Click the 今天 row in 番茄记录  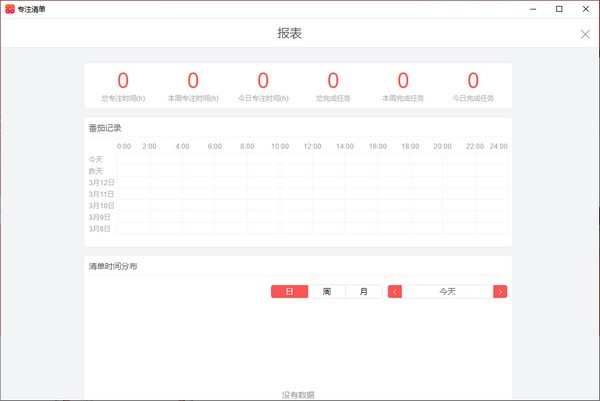[x=96, y=159]
